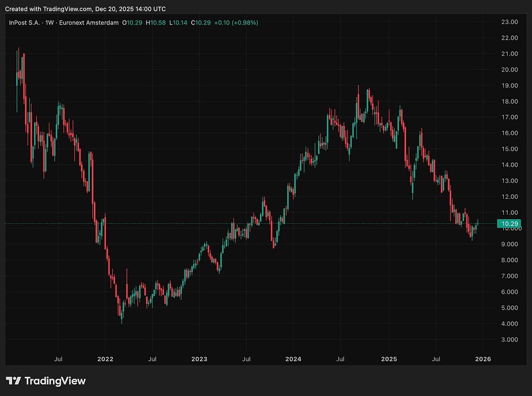Click the low value L10.14
The height and width of the screenshot is (396, 532).
pyautogui.click(x=179, y=23)
